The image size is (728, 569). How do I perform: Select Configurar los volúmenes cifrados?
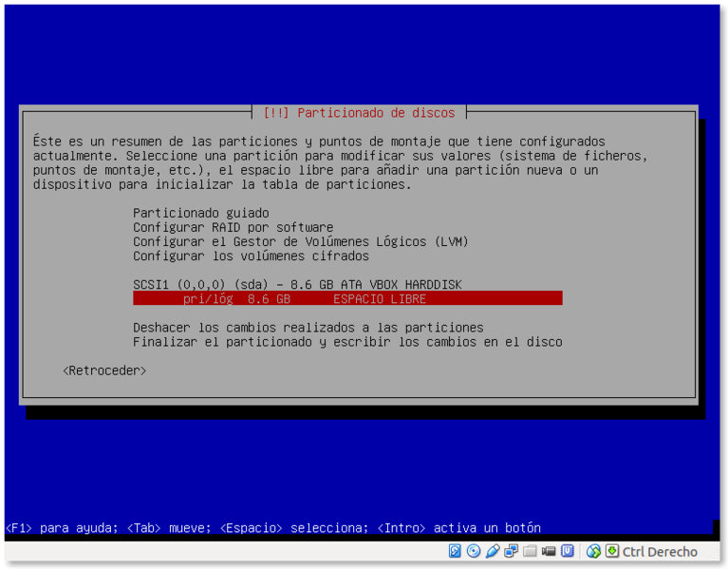(251, 256)
